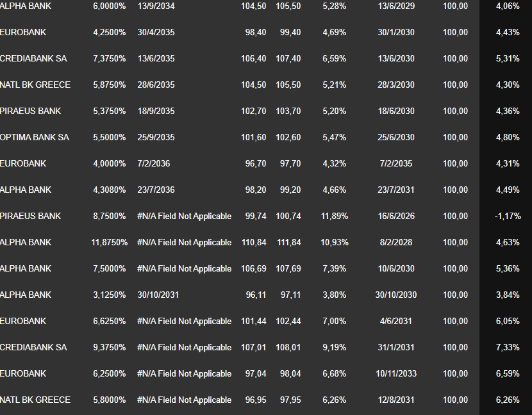Click the 4,3080% coupon for ALPHA BANK
532x415 pixels.
pyautogui.click(x=109, y=190)
